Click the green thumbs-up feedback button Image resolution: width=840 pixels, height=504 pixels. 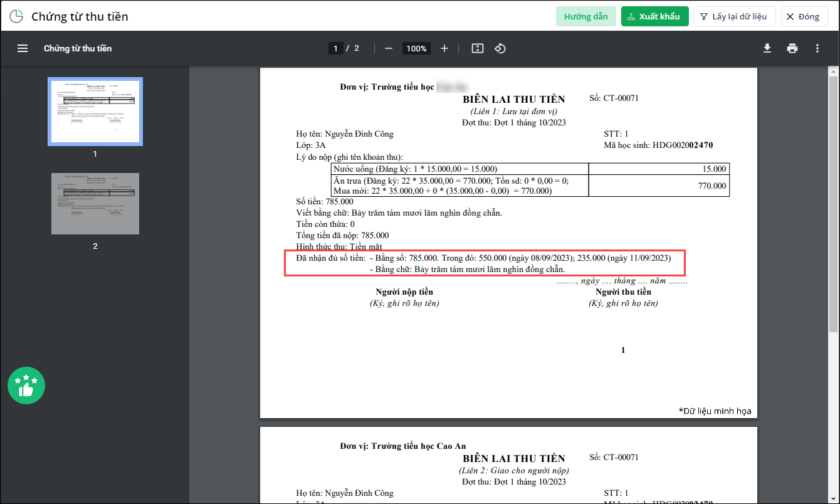point(26,386)
